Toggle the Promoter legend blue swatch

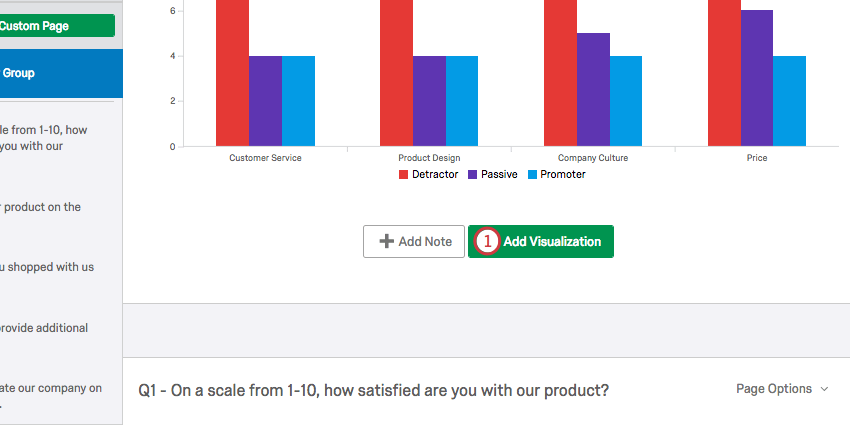[x=532, y=175]
